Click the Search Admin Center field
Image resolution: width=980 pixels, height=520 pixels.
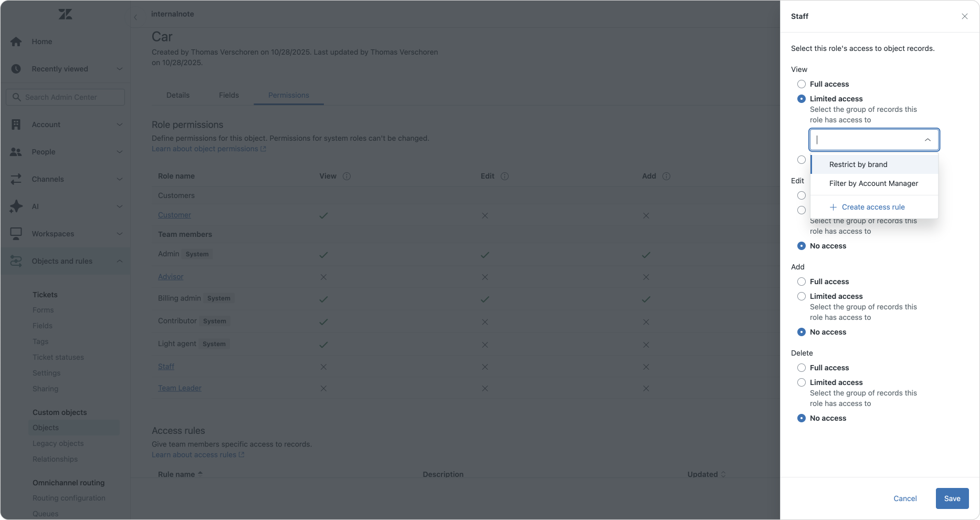pos(65,97)
